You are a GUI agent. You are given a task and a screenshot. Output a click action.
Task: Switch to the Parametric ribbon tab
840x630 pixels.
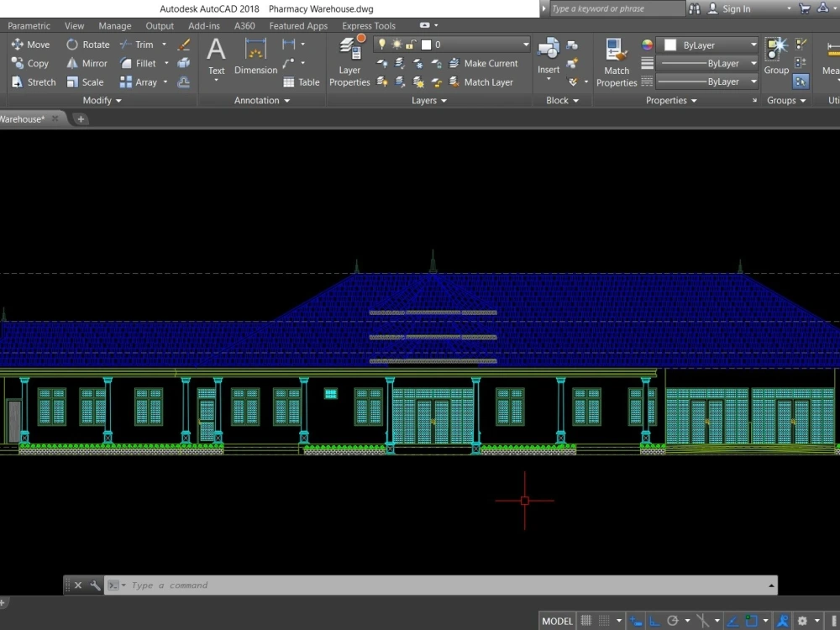pos(29,25)
